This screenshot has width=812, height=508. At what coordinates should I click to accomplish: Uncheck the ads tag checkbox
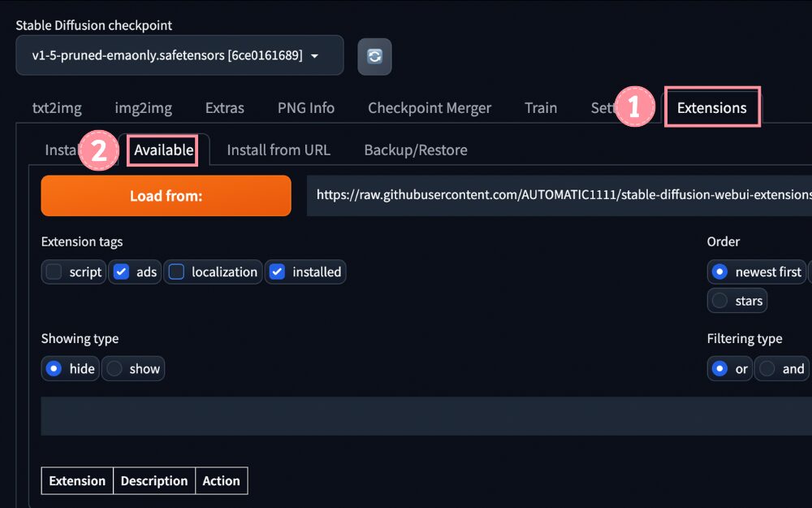click(x=122, y=272)
